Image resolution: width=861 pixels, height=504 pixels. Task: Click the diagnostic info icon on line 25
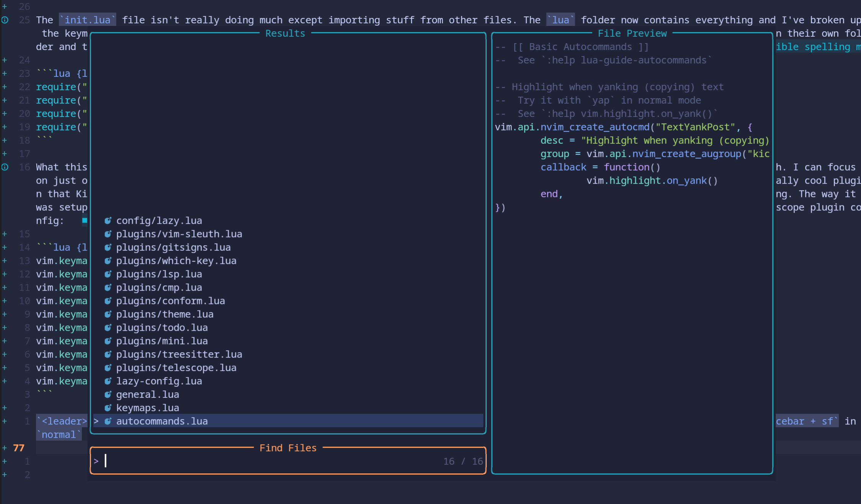point(5,20)
